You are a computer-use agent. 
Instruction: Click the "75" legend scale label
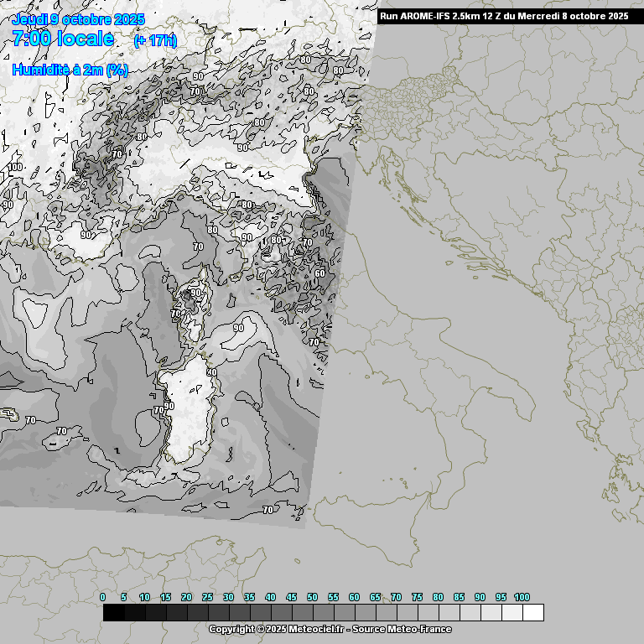[x=417, y=597]
